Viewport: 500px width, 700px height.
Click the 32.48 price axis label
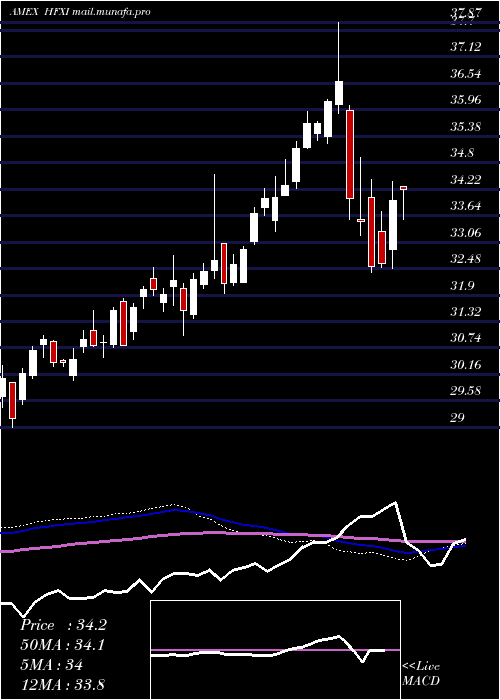click(x=466, y=259)
